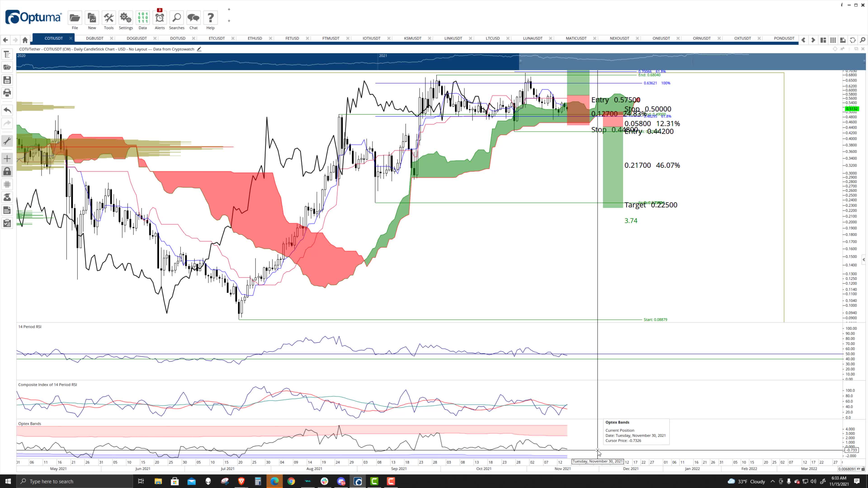Click the save disk icon in sidebar

tap(7, 80)
